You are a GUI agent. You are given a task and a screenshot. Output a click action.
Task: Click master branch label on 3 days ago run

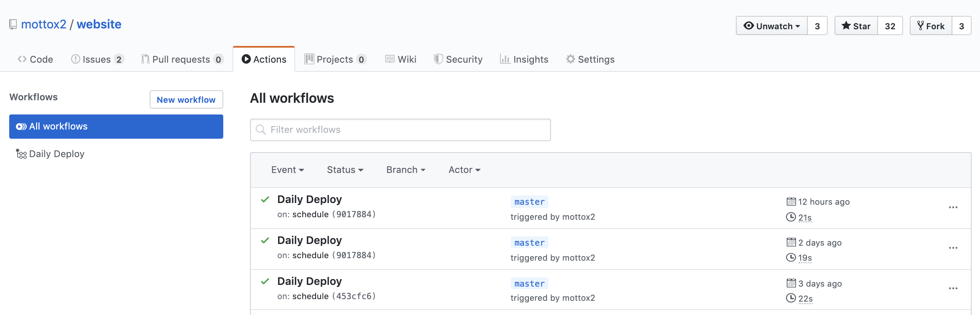tap(530, 284)
